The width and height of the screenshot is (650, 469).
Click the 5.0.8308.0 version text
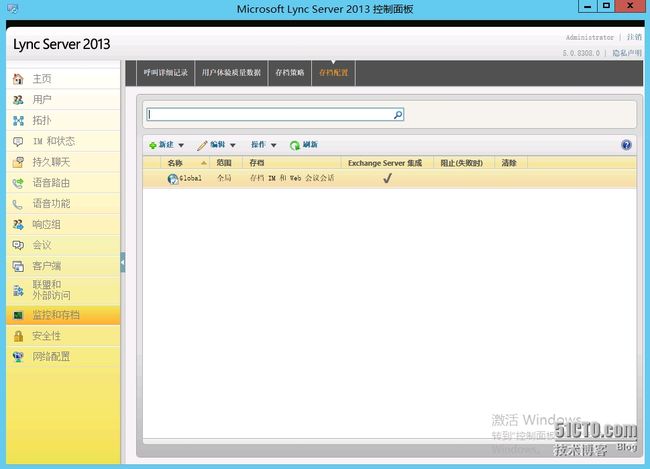point(581,53)
